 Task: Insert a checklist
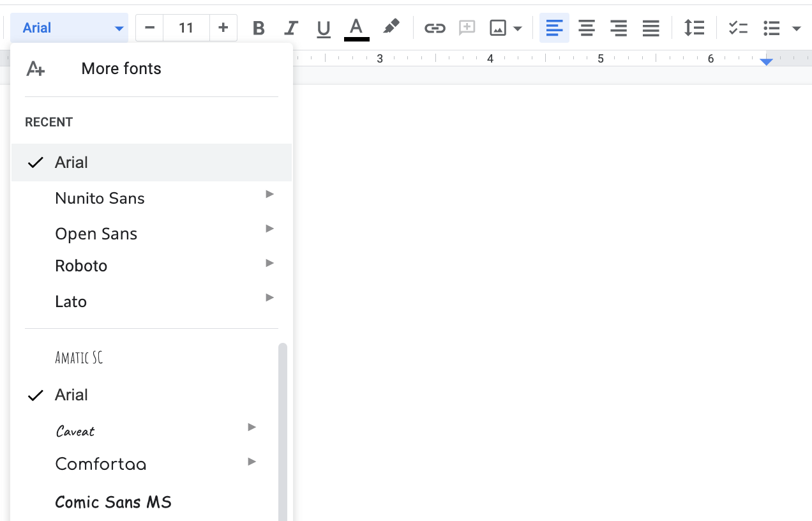tap(739, 28)
